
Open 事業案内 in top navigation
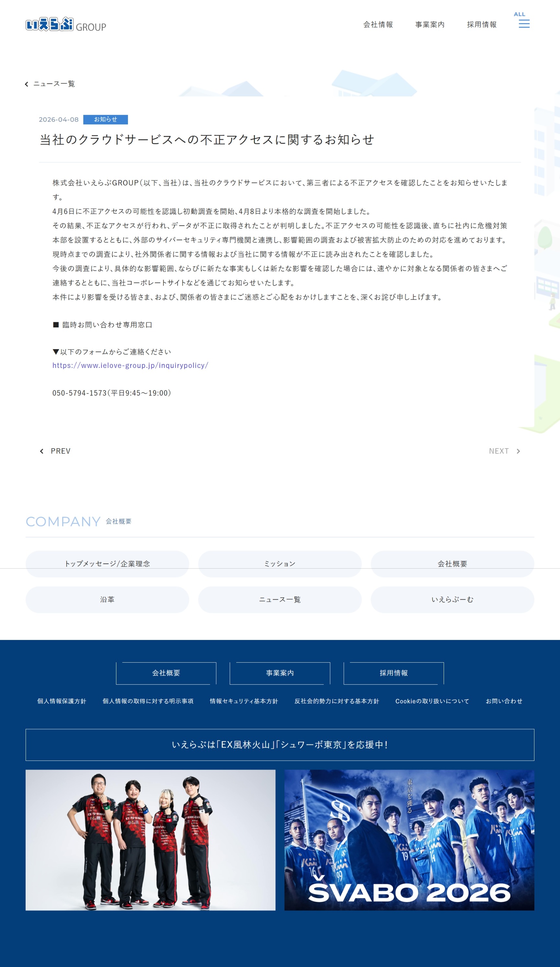tap(430, 25)
